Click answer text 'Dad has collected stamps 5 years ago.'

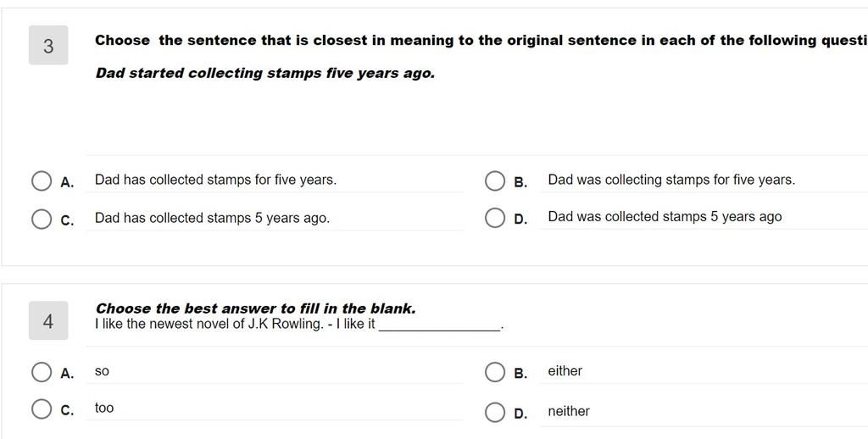212,218
